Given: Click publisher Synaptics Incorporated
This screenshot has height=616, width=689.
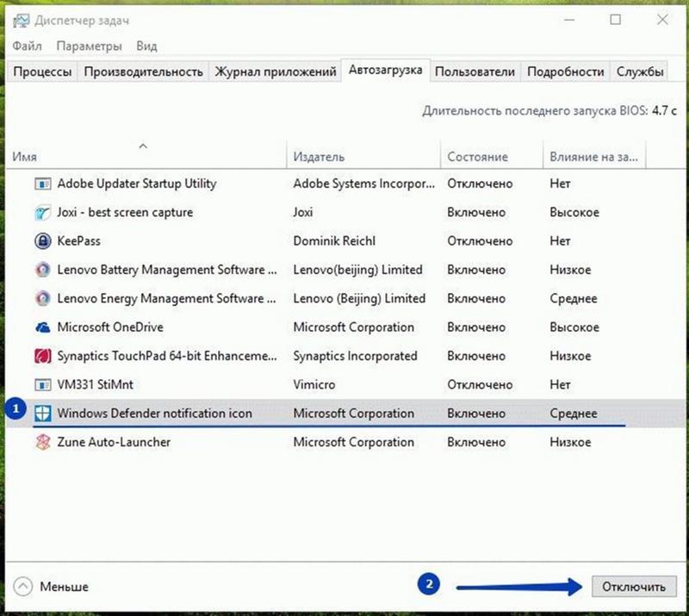Looking at the screenshot, I should click(x=355, y=356).
